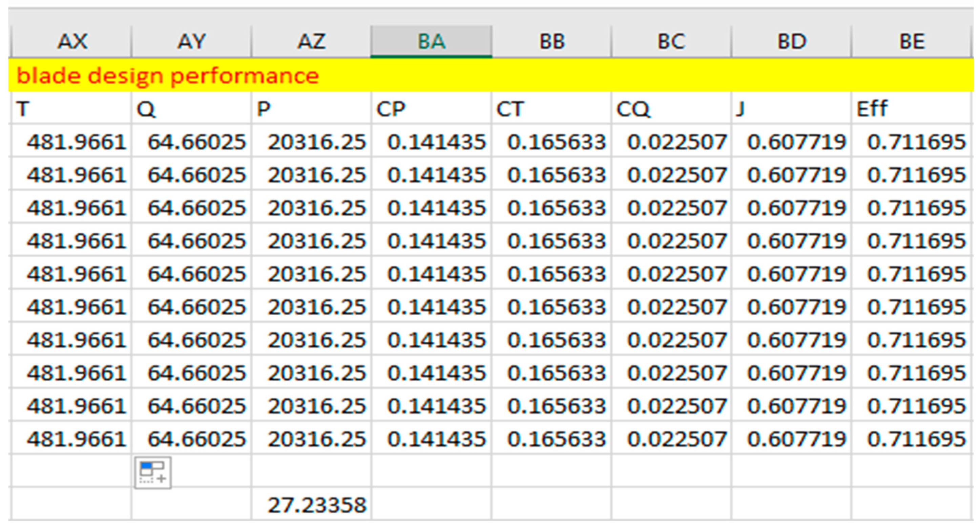Select column header AZ
Image resolution: width=980 pixels, height=529 pixels.
[x=311, y=41]
